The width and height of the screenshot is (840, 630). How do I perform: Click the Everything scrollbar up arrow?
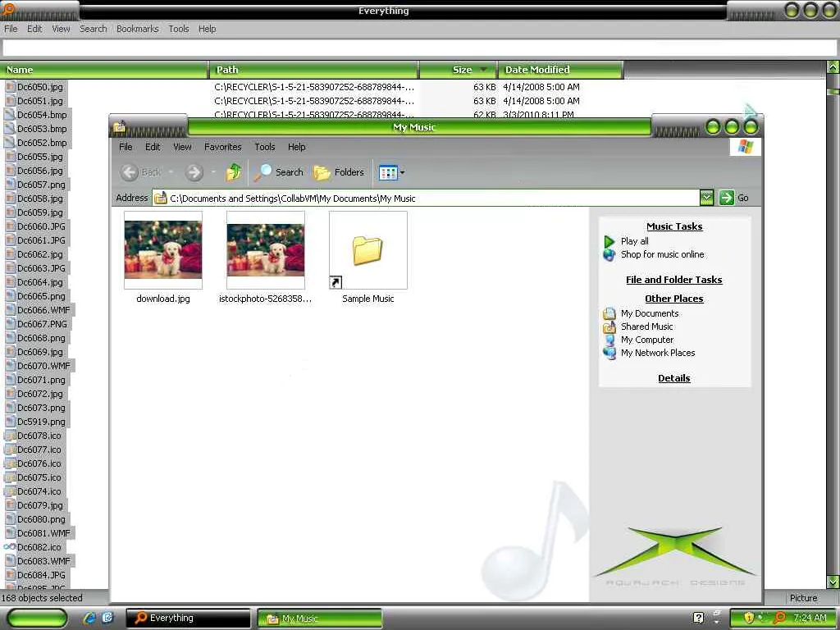click(x=833, y=67)
